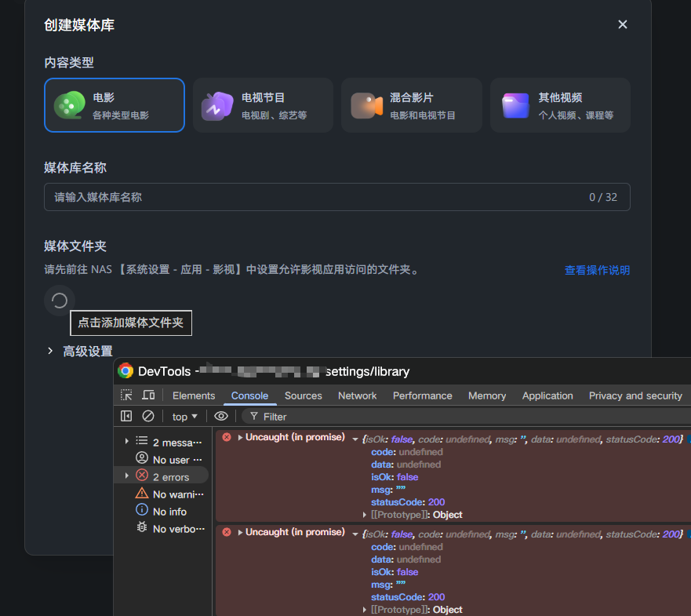Click the eye icon for live expression
The width and height of the screenshot is (691, 616).
pos(221,417)
